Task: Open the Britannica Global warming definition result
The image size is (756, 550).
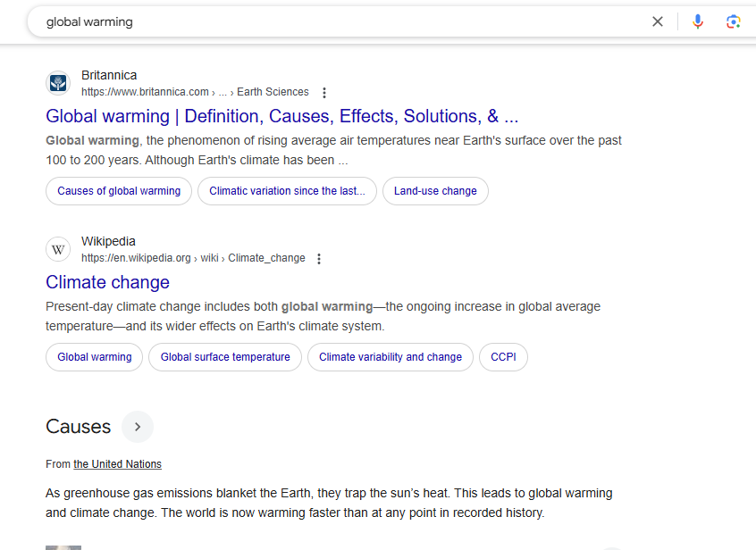Action: coord(282,116)
